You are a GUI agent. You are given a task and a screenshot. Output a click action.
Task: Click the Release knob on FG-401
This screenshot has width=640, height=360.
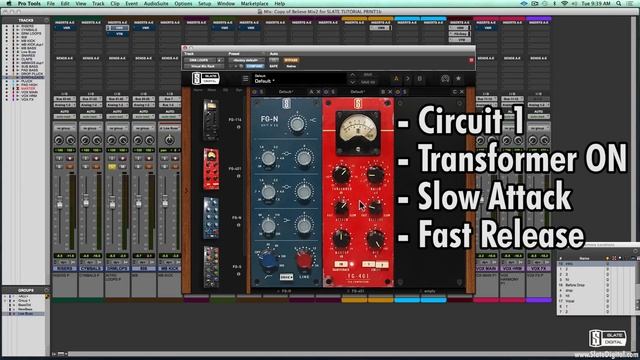pyautogui.click(x=375, y=207)
